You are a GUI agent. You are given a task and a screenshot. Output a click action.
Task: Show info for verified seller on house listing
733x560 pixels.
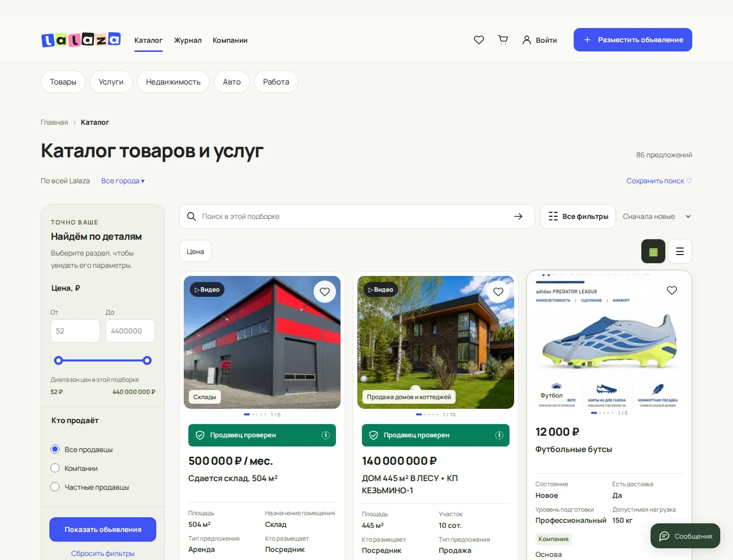tap(499, 435)
